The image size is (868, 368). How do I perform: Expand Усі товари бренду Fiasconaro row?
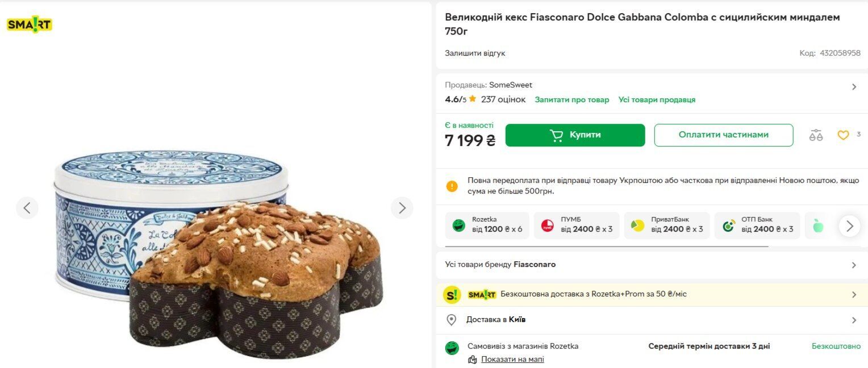point(854,265)
